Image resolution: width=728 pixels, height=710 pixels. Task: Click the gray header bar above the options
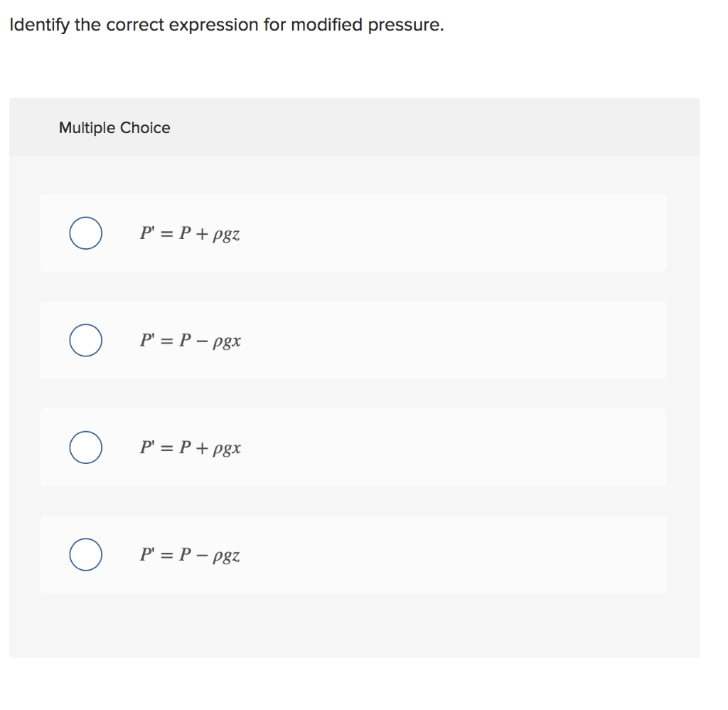(355, 127)
